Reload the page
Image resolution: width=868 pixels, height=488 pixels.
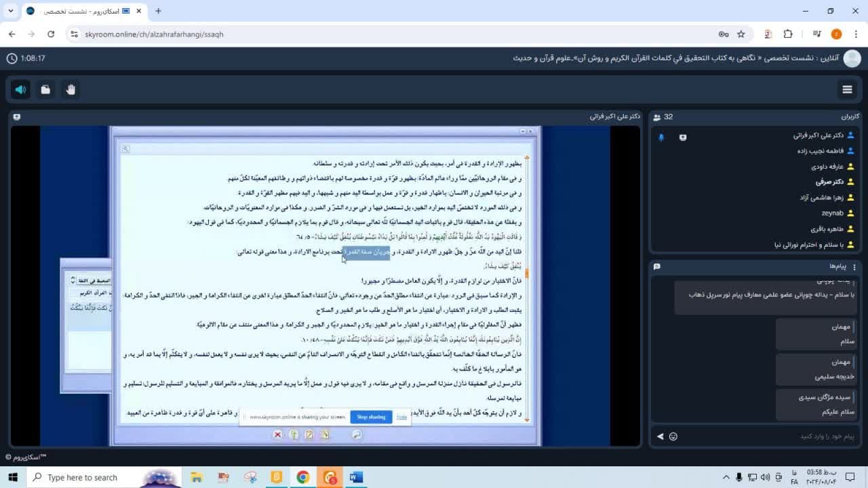click(51, 34)
